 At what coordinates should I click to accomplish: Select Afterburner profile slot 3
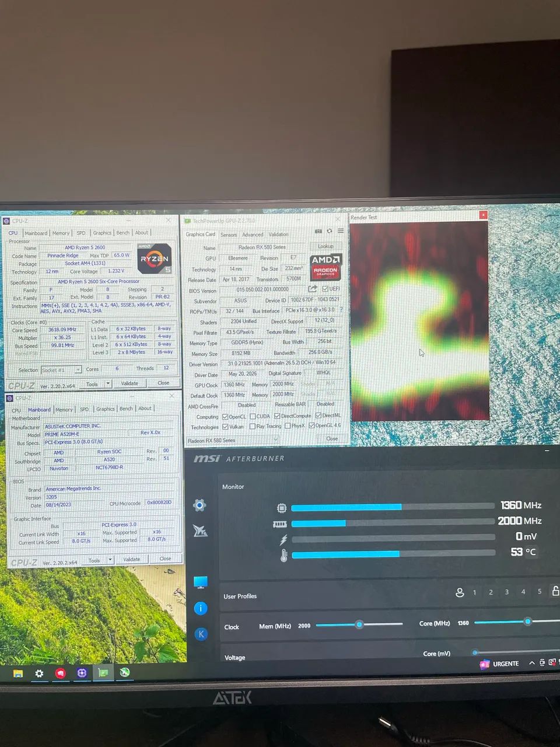[507, 592]
